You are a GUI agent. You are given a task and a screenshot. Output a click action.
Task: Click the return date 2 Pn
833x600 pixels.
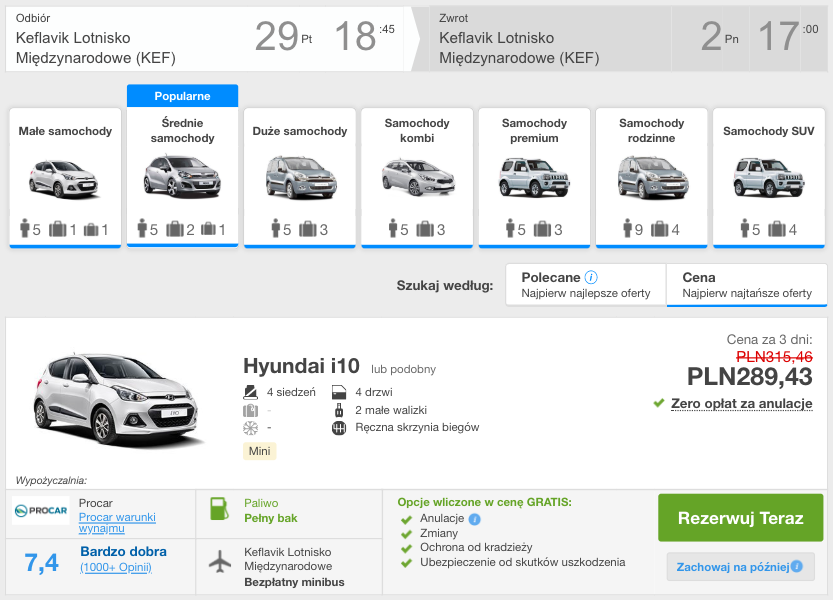(719, 36)
